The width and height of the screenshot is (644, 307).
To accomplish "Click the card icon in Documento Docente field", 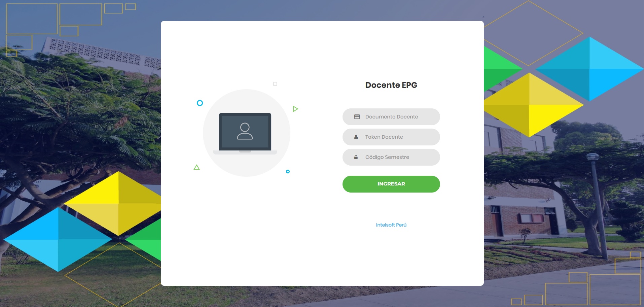I will click(x=357, y=117).
